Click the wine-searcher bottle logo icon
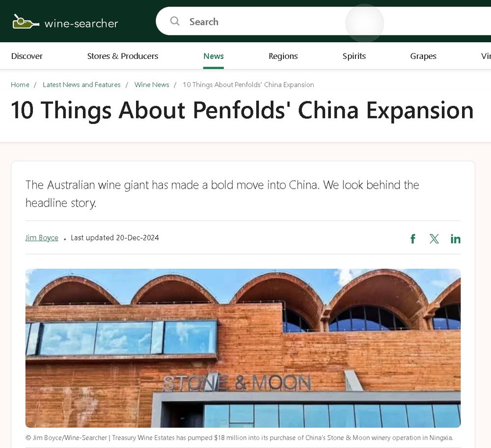This screenshot has width=491, height=448. point(26,22)
